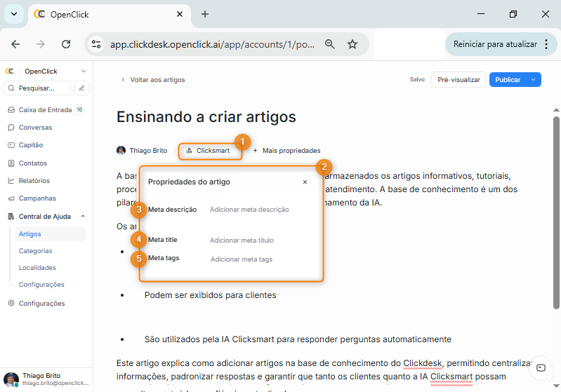Image resolution: width=561 pixels, height=392 pixels.
Task: Close the Propriedades do artigo popup
Action: (x=305, y=182)
